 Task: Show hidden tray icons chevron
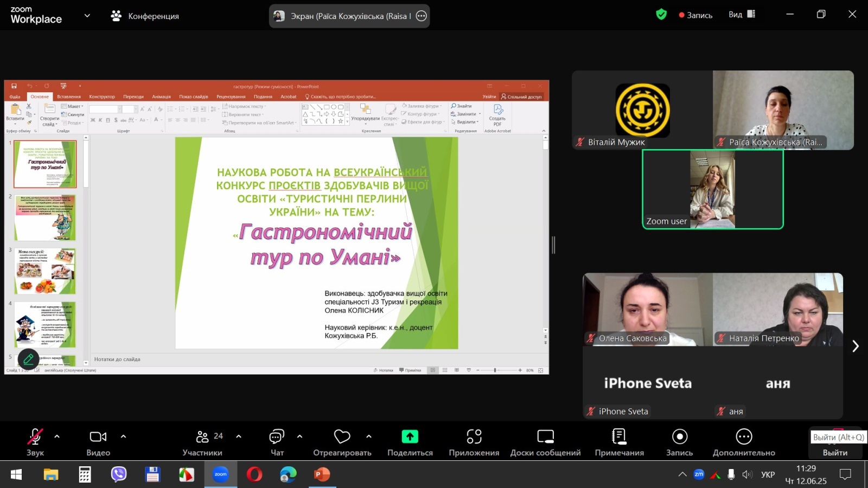pyautogui.click(x=682, y=474)
